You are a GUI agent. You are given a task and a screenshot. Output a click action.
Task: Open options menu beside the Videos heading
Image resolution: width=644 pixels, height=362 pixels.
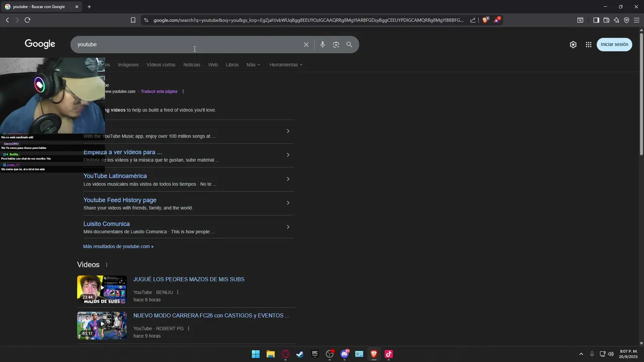107,265
